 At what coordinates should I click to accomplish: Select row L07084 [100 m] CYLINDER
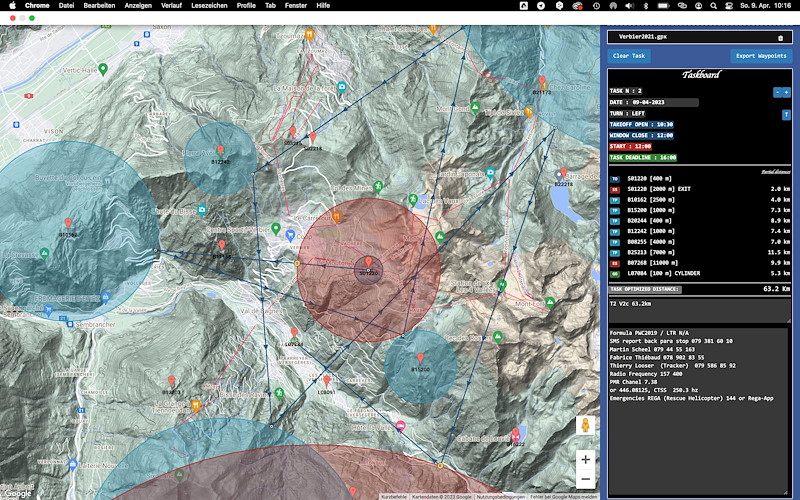700,274
